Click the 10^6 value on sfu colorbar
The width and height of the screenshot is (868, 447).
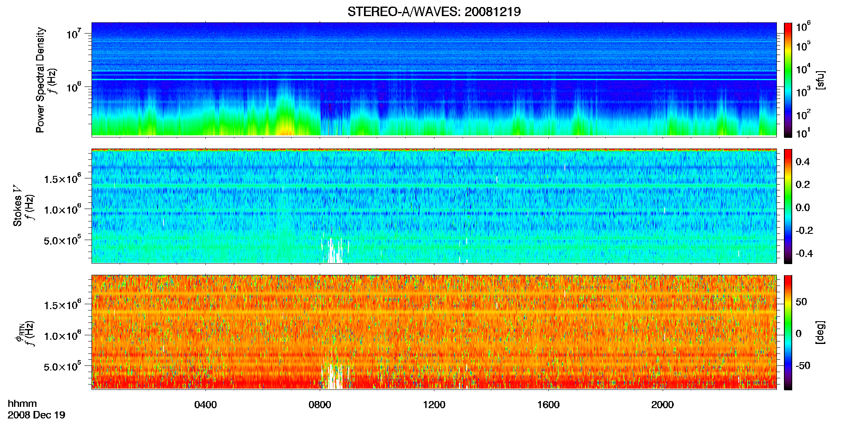click(803, 26)
